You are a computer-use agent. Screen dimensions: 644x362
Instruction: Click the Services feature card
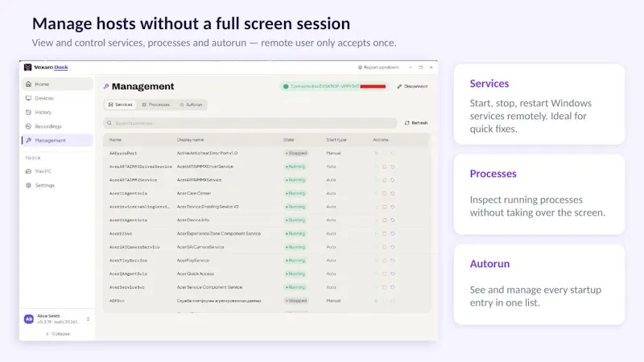pyautogui.click(x=539, y=105)
